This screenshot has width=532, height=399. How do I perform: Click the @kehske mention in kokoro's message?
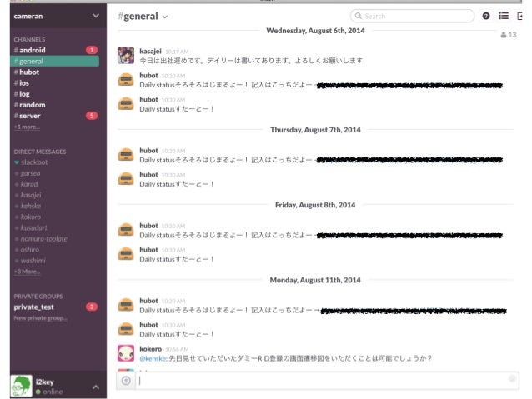coord(153,358)
